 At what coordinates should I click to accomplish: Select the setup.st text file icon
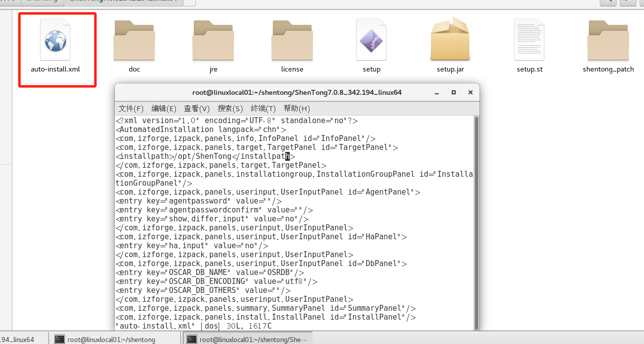(x=529, y=39)
